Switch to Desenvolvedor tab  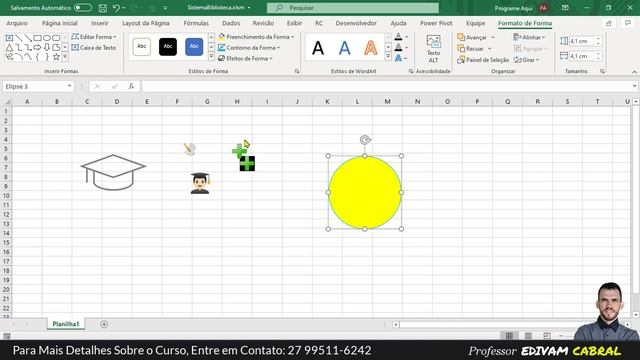(356, 24)
